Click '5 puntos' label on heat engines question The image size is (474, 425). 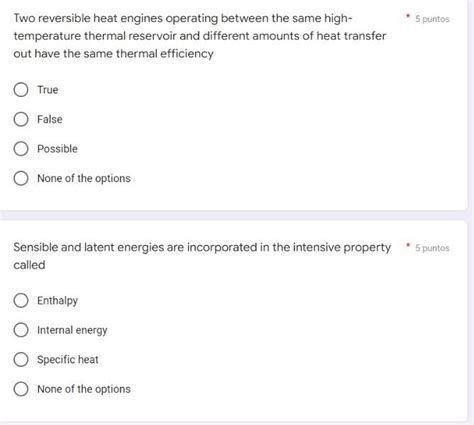tap(432, 19)
